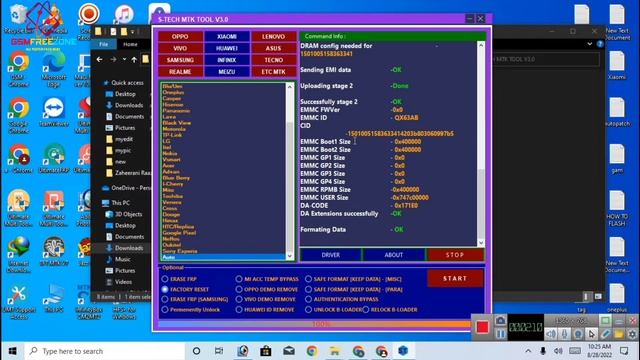The image size is (640, 360).
Task: Toggle recorder speaker audio icon
Action: click(551, 334)
